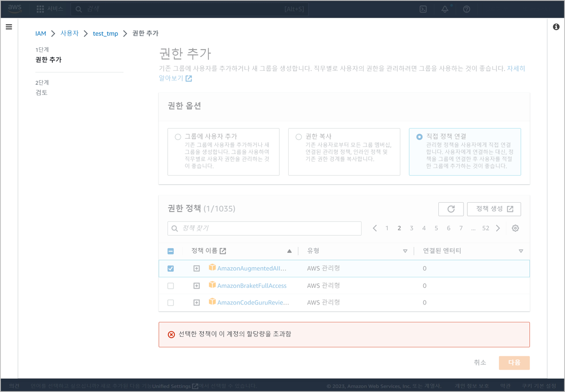The width and height of the screenshot is (565, 392).
Task: Click the AmazonAugmentedAI policy box icon
Action: (x=212, y=268)
